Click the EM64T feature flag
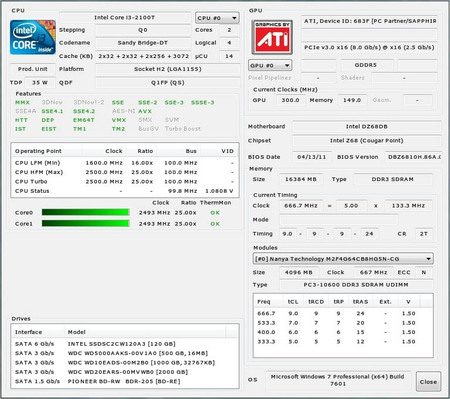450x399 pixels. tap(84, 120)
